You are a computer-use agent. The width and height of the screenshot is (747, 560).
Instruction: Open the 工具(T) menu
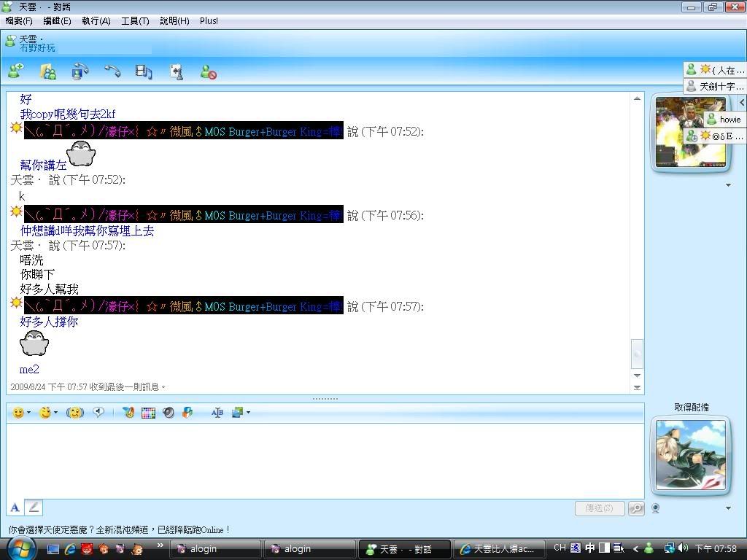[x=134, y=21]
